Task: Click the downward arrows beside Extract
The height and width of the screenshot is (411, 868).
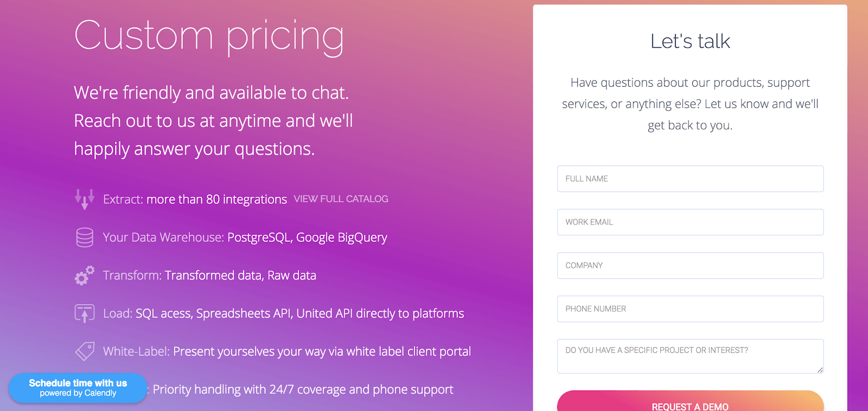Action: pyautogui.click(x=84, y=199)
